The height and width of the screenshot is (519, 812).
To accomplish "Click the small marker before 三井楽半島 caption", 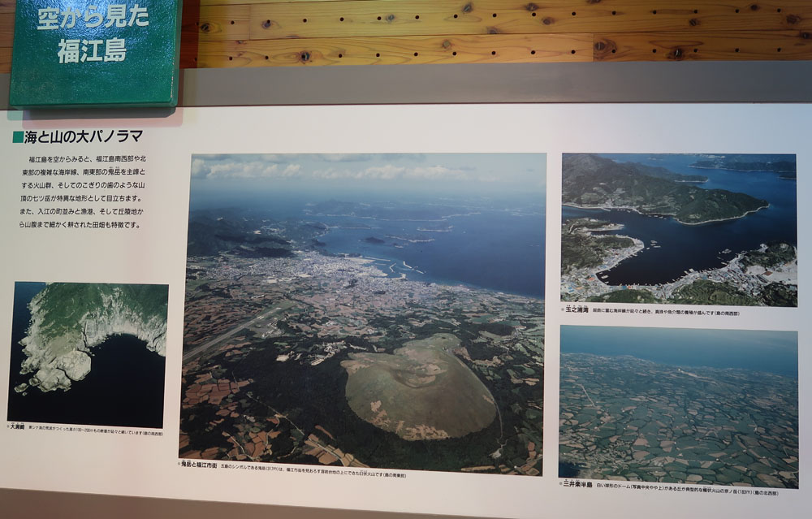I will click(562, 483).
